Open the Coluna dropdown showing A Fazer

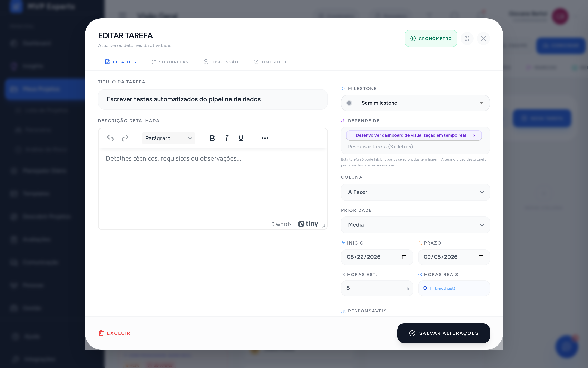pos(415,192)
